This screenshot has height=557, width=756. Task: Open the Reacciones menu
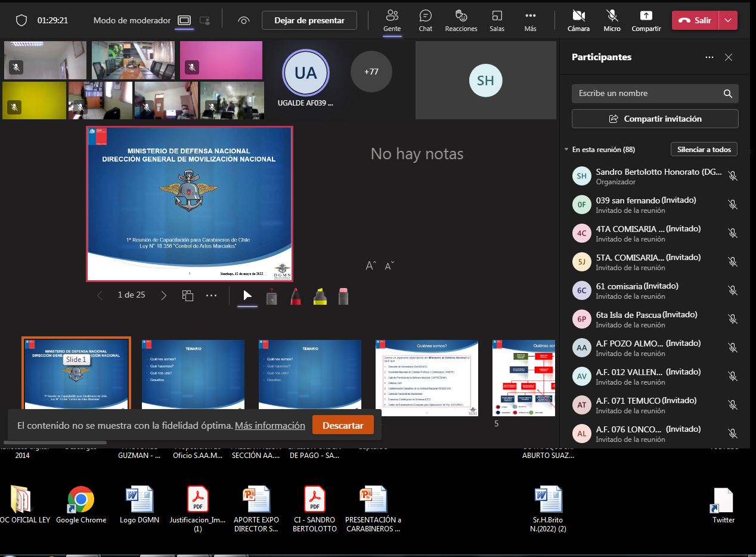point(461,20)
